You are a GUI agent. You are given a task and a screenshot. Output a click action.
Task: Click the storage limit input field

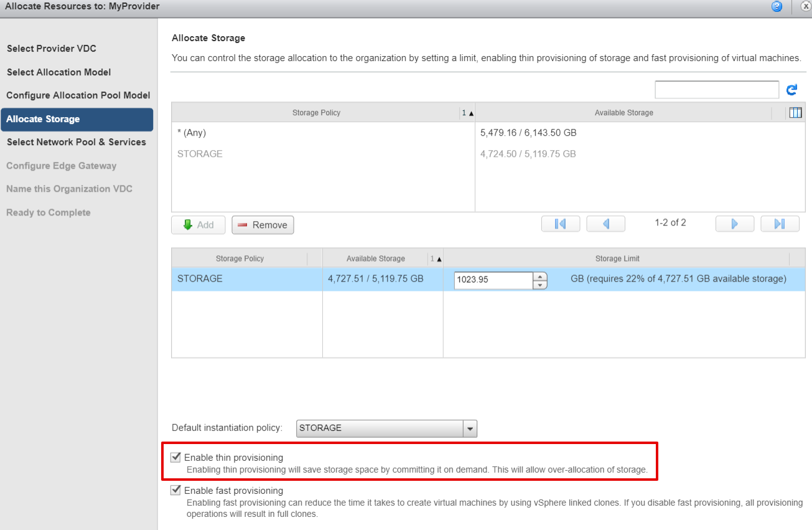[493, 280]
